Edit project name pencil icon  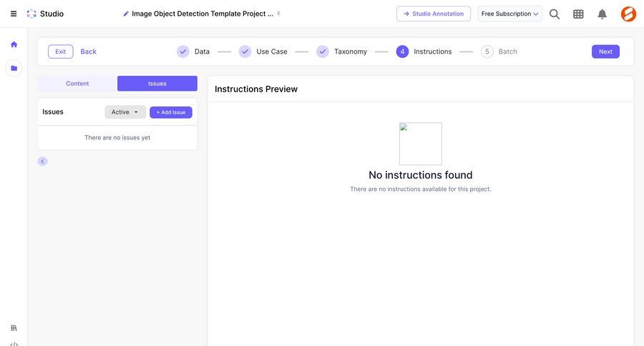click(126, 14)
